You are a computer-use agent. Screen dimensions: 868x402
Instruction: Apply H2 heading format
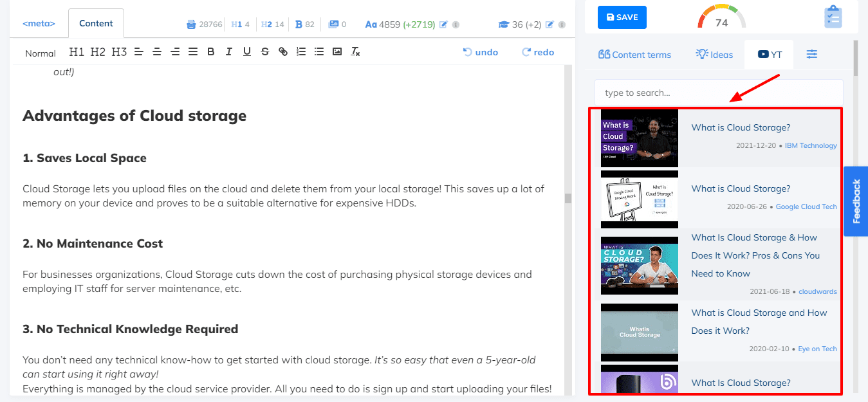pos(98,52)
